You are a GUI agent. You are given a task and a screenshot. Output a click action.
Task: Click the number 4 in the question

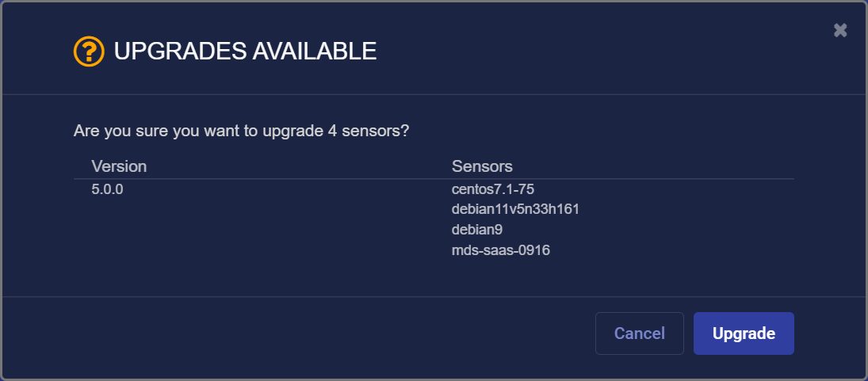pyautogui.click(x=331, y=131)
